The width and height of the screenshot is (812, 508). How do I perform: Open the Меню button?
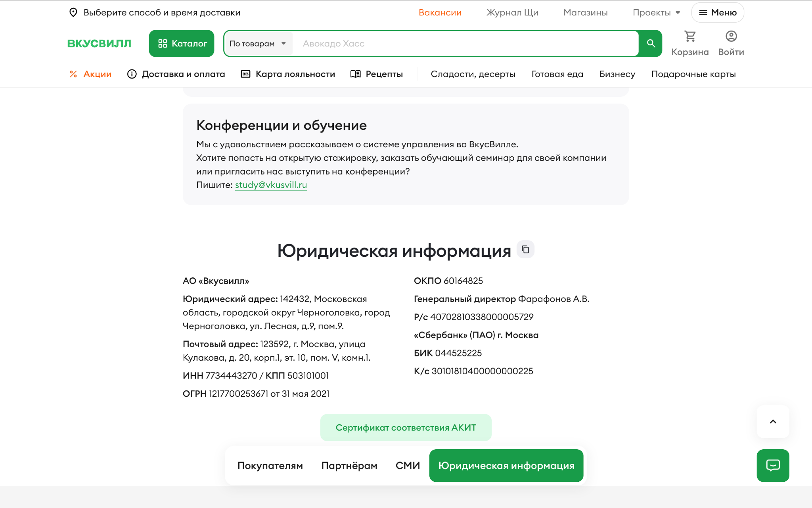[718, 12]
